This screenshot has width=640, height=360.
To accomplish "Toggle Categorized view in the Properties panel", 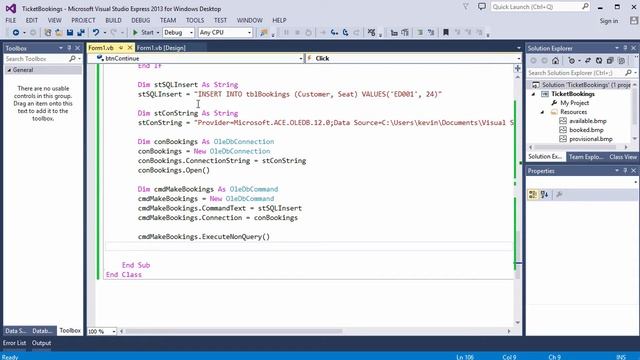I will tap(533, 195).
